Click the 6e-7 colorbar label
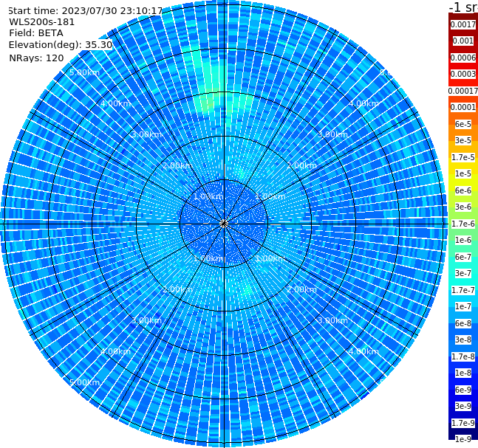 point(463,257)
